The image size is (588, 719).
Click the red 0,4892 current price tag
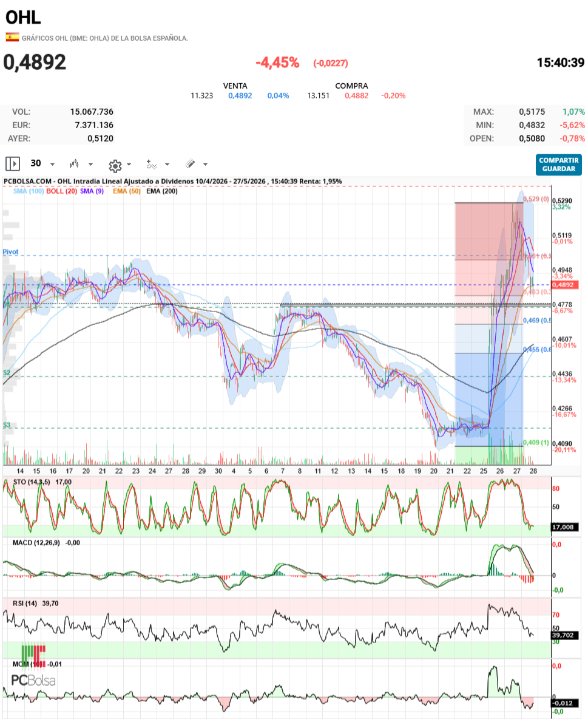[565, 285]
